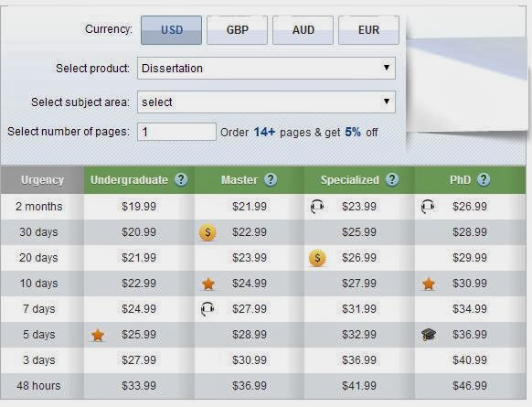
Task: Select the $36.99 Master 48 hours price
Action: tap(250, 386)
